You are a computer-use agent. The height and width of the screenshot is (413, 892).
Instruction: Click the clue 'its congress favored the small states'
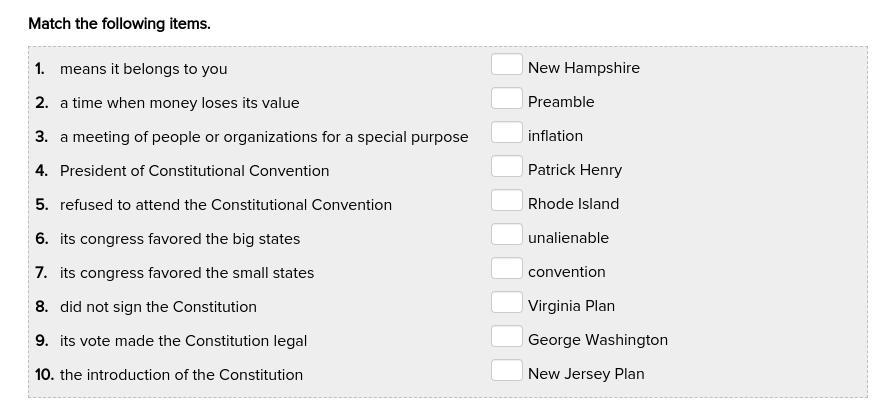187,273
